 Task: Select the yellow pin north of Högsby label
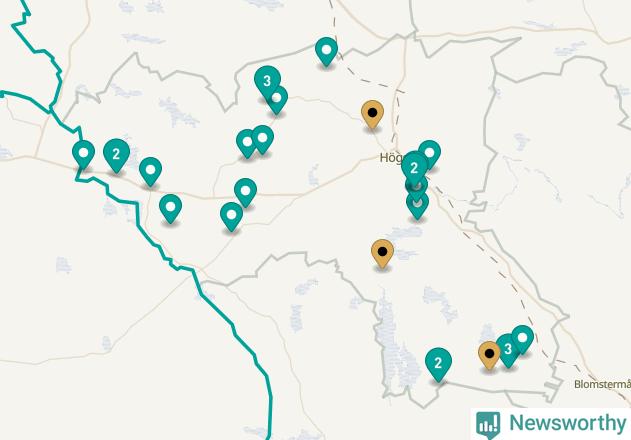[x=372, y=114]
